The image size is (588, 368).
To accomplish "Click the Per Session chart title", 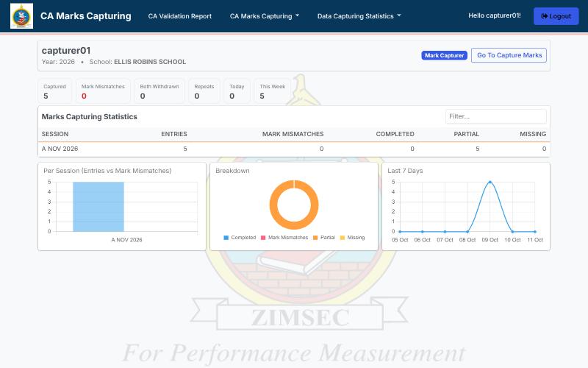I will tap(107, 171).
